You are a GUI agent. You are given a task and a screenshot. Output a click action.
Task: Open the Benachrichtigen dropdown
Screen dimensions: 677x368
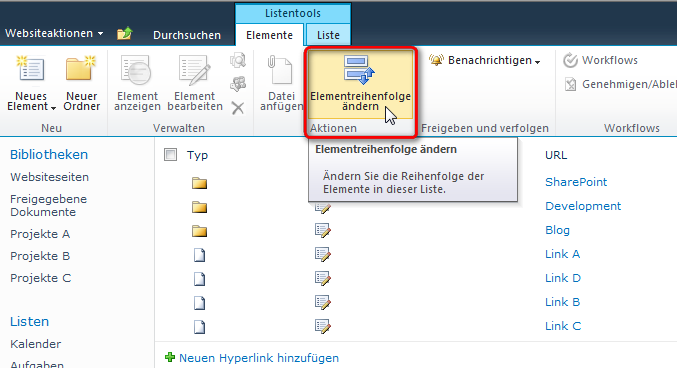tap(485, 60)
